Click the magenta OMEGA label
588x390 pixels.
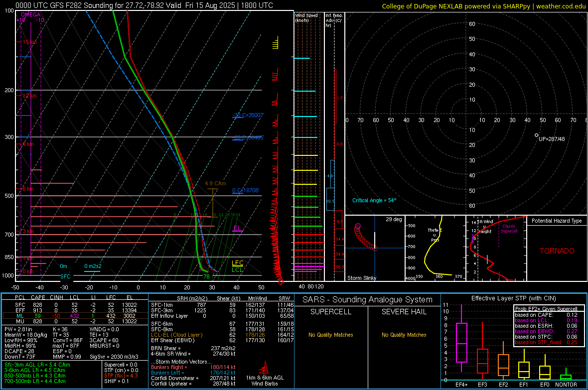(31, 14)
